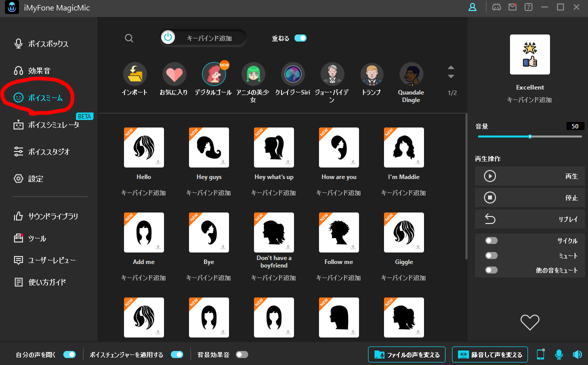588x365 pixels.
Task: Download the Add me meme
Action: point(158,247)
